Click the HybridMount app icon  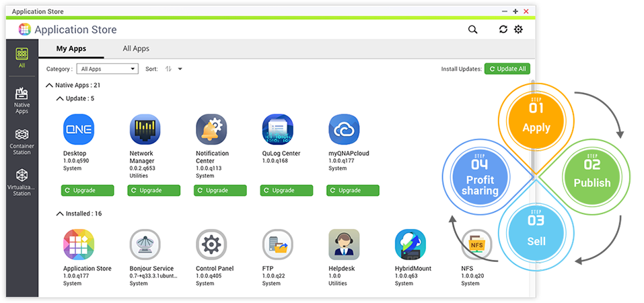410,244
